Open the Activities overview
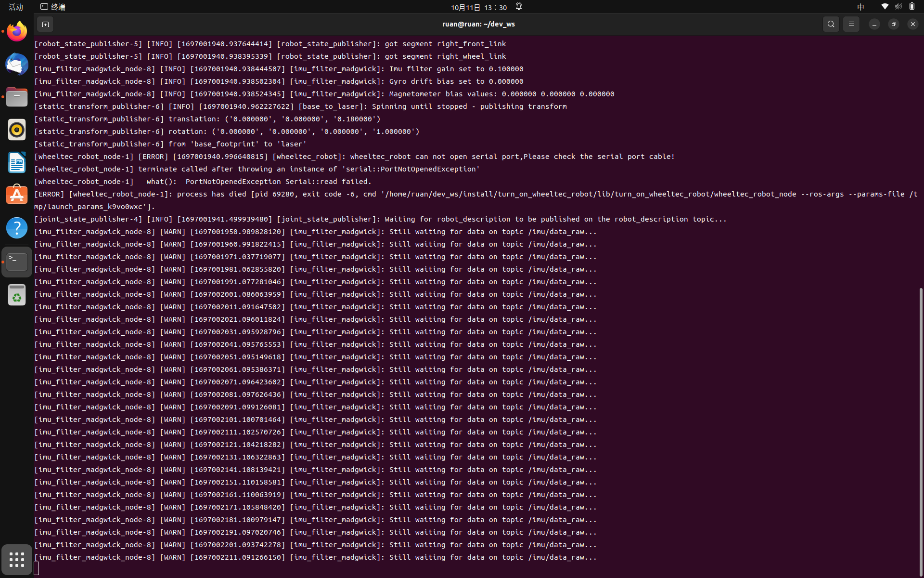The image size is (924, 578). pyautogui.click(x=16, y=7)
